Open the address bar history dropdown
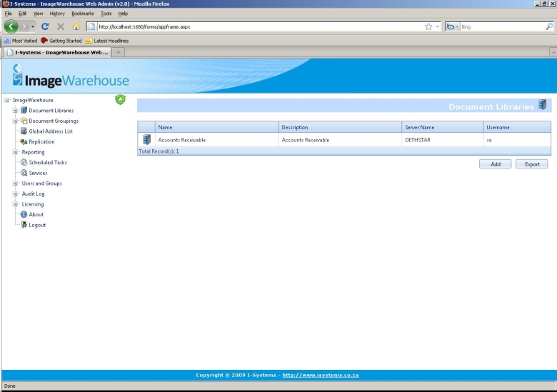Image resolution: width=557 pixels, height=392 pixels. (437, 26)
